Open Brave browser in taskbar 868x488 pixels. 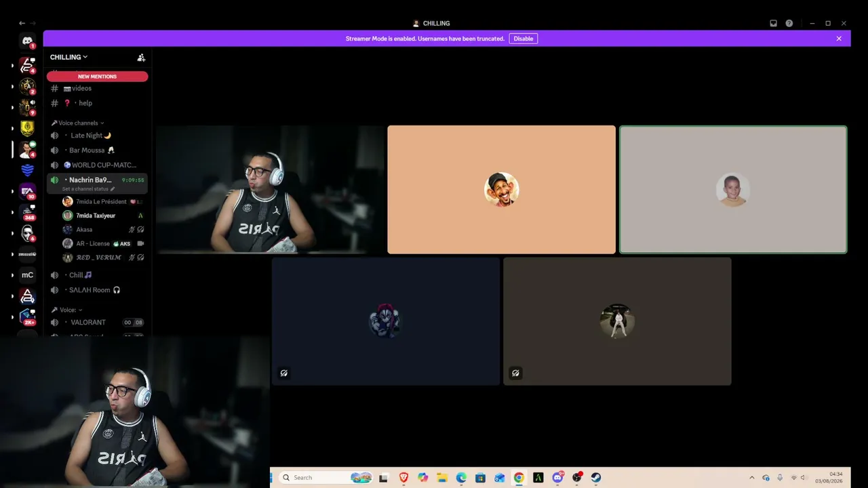tap(403, 477)
